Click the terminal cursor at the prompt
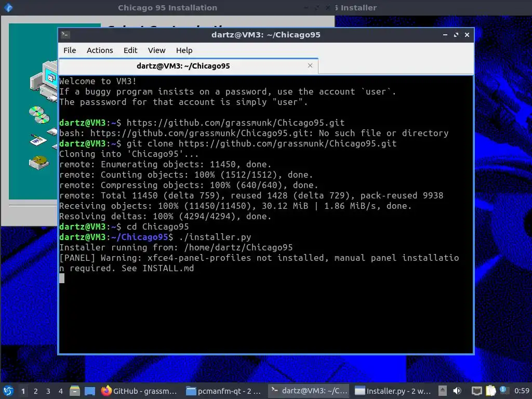 pos(62,278)
